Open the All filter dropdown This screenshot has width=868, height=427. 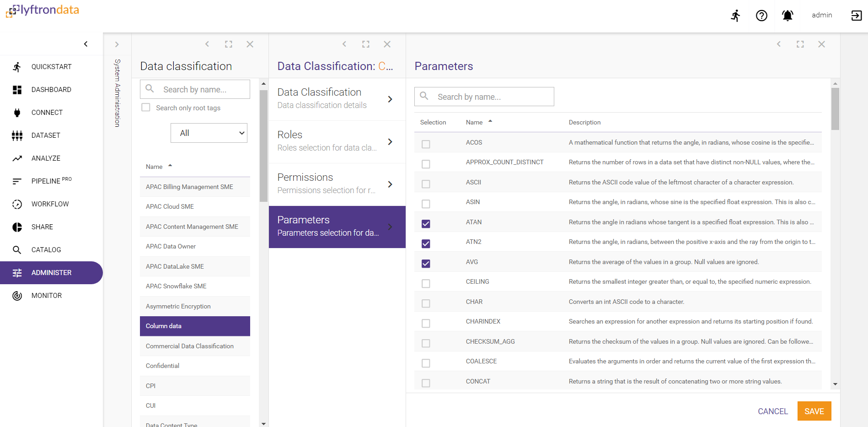coord(209,133)
